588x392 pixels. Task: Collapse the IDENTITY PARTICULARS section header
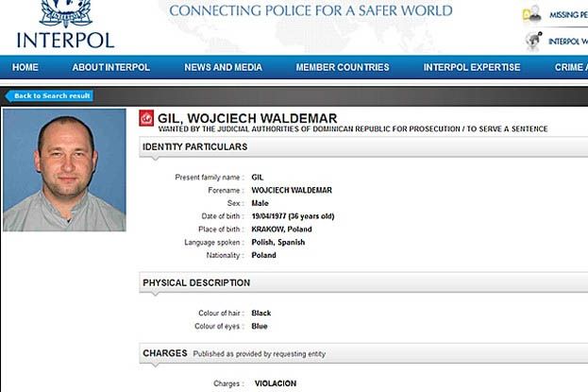tap(363, 146)
